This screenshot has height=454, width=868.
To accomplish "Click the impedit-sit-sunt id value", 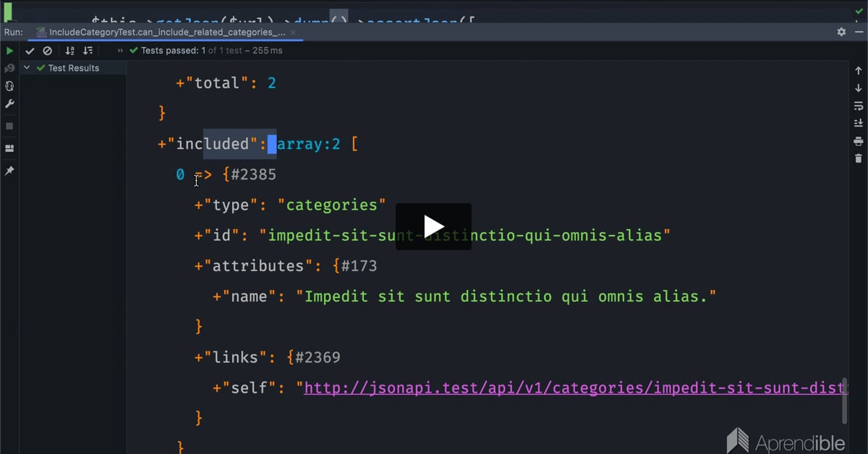I will click(465, 235).
